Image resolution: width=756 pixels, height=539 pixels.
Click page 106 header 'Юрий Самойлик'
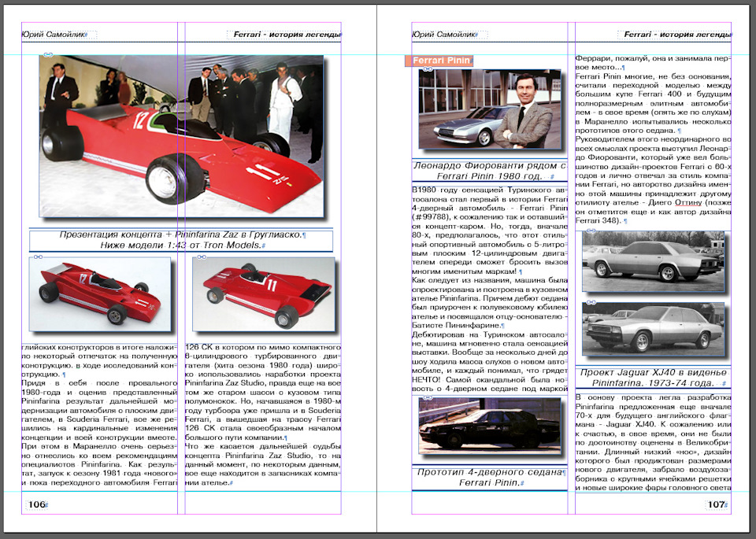(x=54, y=35)
